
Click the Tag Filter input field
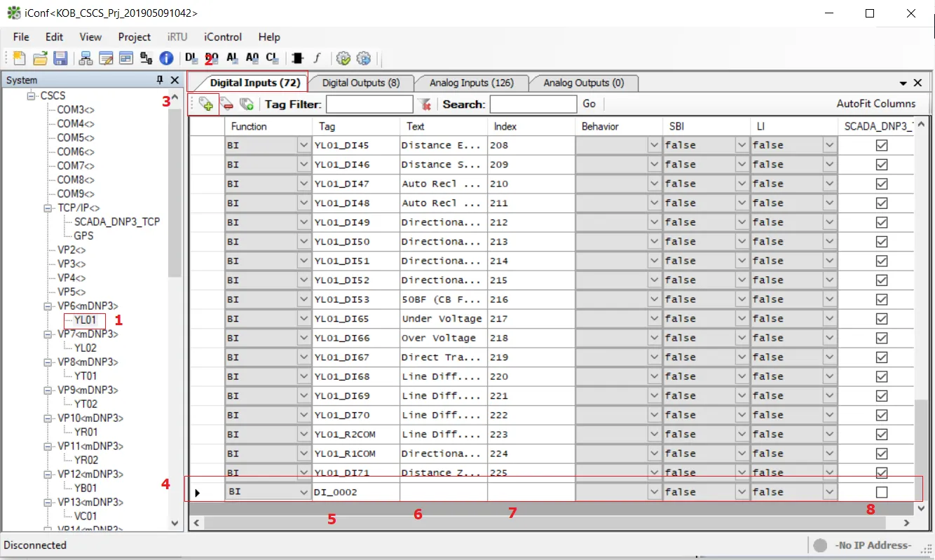point(369,104)
